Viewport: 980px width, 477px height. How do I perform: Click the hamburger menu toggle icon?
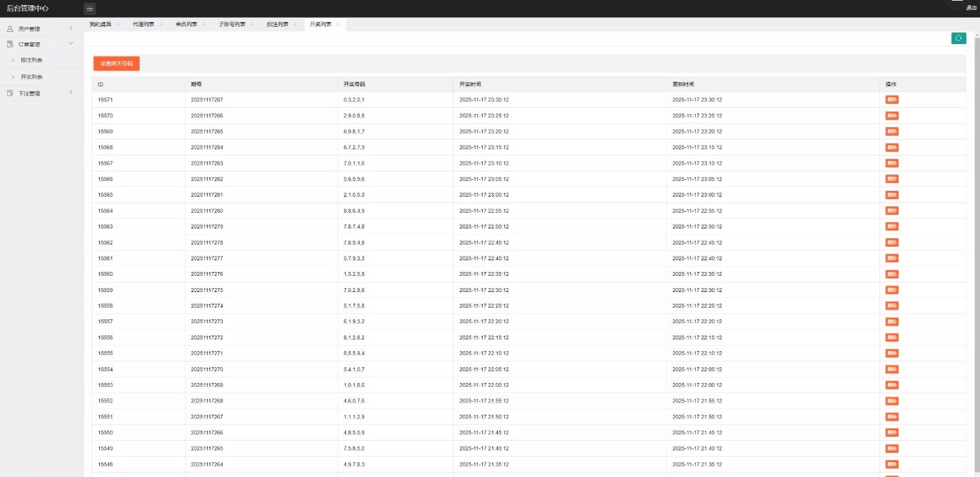click(90, 8)
